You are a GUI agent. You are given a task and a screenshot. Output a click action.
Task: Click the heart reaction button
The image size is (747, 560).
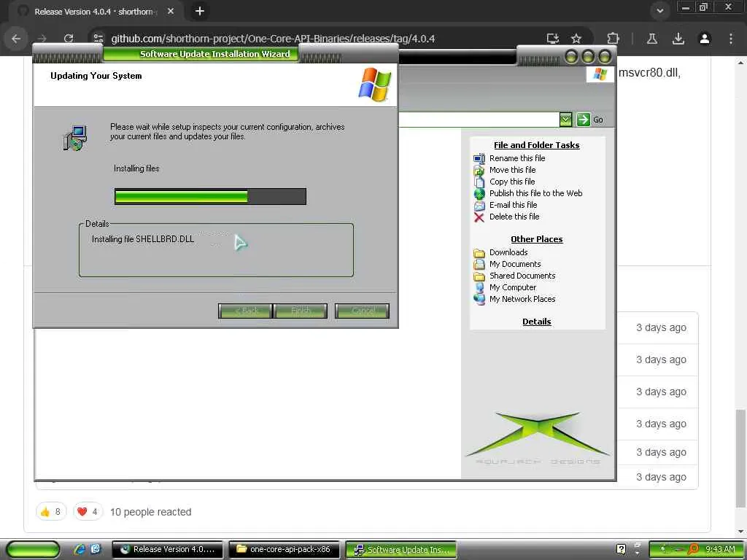88,512
